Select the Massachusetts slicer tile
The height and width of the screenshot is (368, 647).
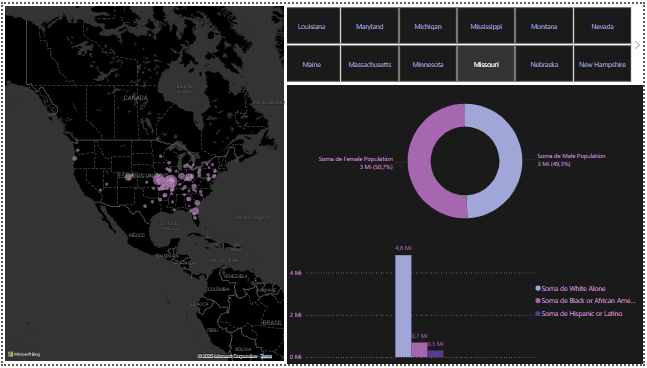point(370,64)
